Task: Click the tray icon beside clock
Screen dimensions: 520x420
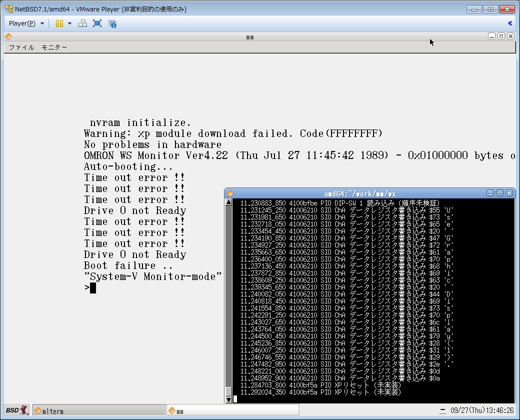Action: (442, 411)
